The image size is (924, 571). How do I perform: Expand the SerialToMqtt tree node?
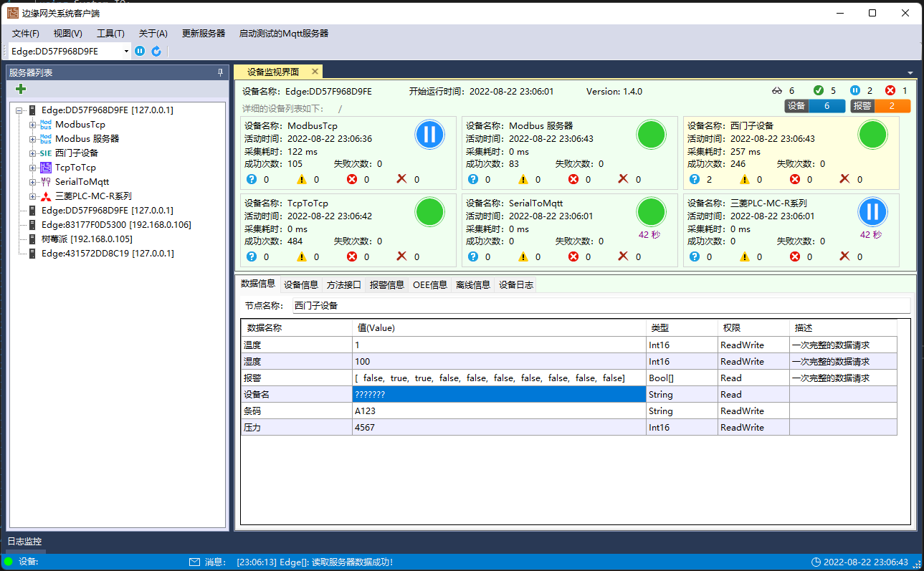click(x=32, y=182)
